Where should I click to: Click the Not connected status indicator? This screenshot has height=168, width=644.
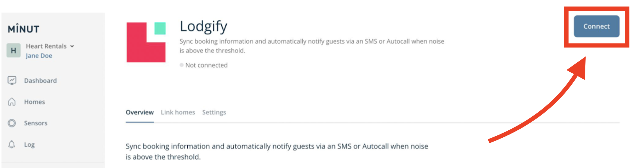(204, 65)
